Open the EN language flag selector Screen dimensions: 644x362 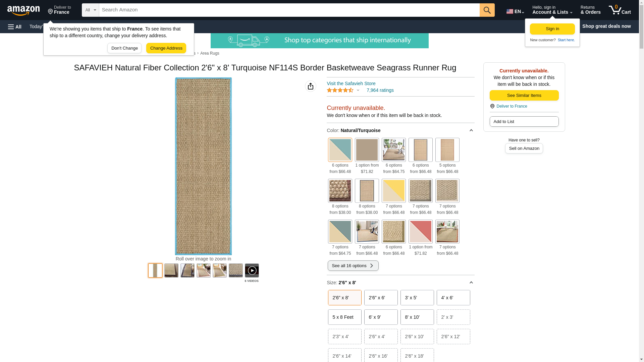515,11
